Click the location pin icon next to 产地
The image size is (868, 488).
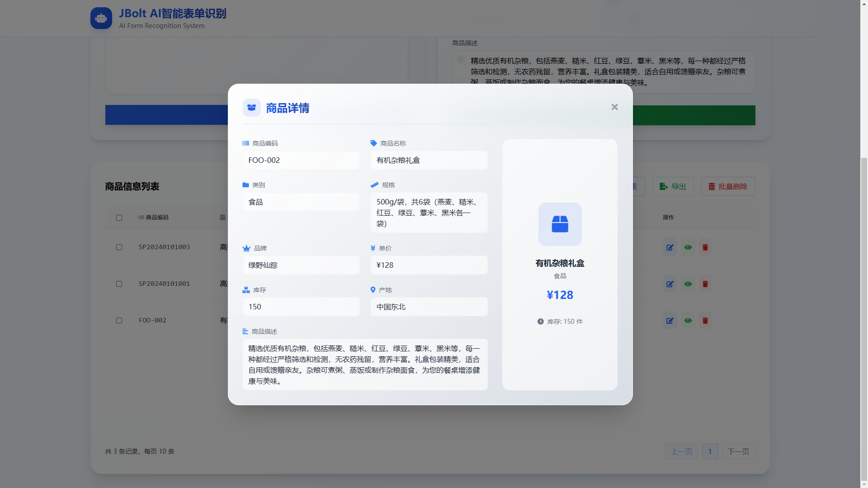point(373,290)
